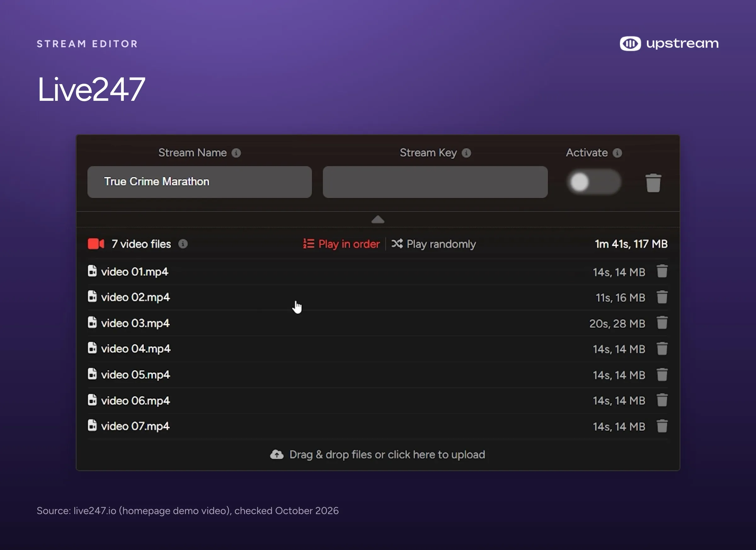
Task: Select video 05.mp4 file name
Action: coord(135,375)
